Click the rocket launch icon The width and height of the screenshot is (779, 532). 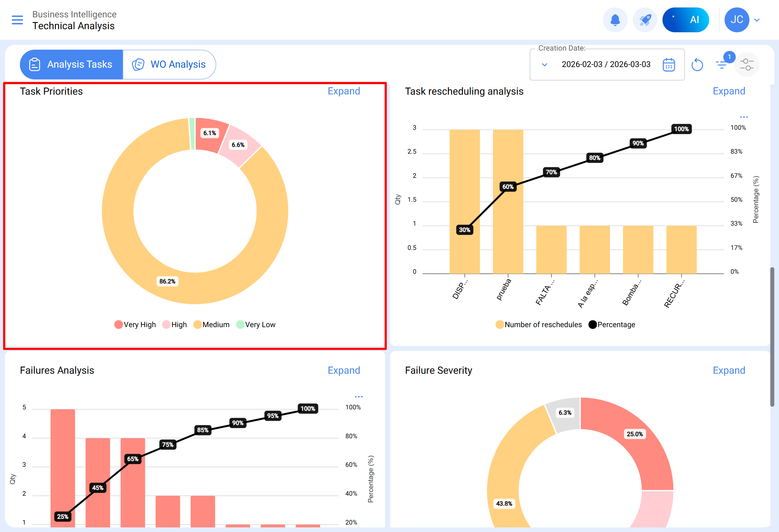pos(645,20)
